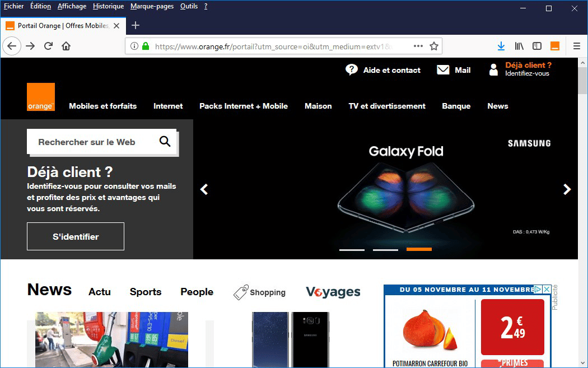Open the Mobiles et forfaits link
The width and height of the screenshot is (588, 368).
(x=102, y=106)
